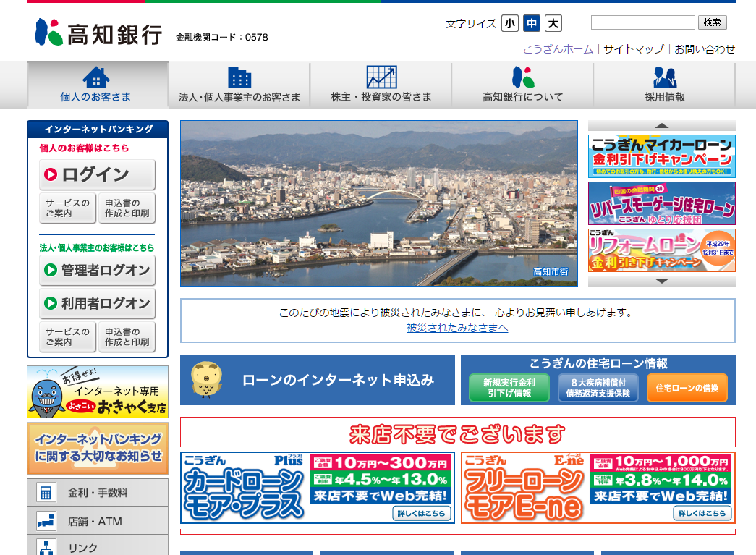The width and height of the screenshot is (756, 555).
Task: Open the おきゃく支店 internet branch banner
Action: point(98,391)
